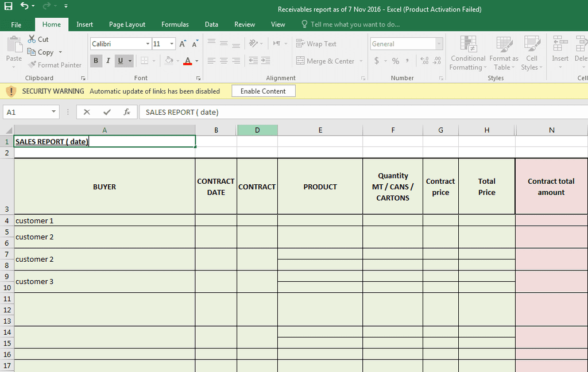
Task: Click the Decrease Indent icon
Action: pos(253,60)
